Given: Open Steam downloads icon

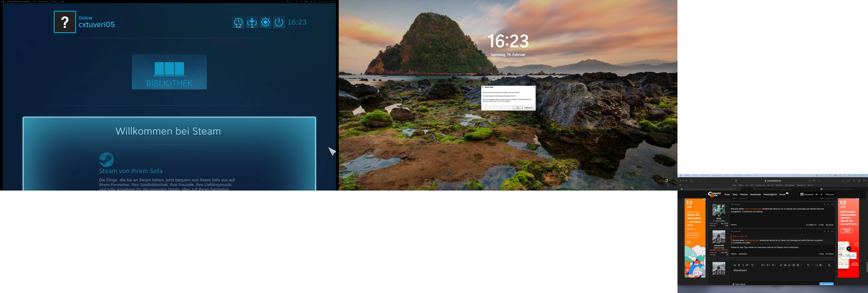Looking at the screenshot, I should coord(252,22).
